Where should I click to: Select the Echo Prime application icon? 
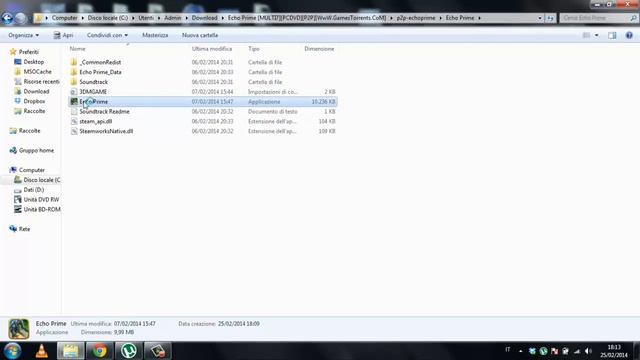[73, 102]
